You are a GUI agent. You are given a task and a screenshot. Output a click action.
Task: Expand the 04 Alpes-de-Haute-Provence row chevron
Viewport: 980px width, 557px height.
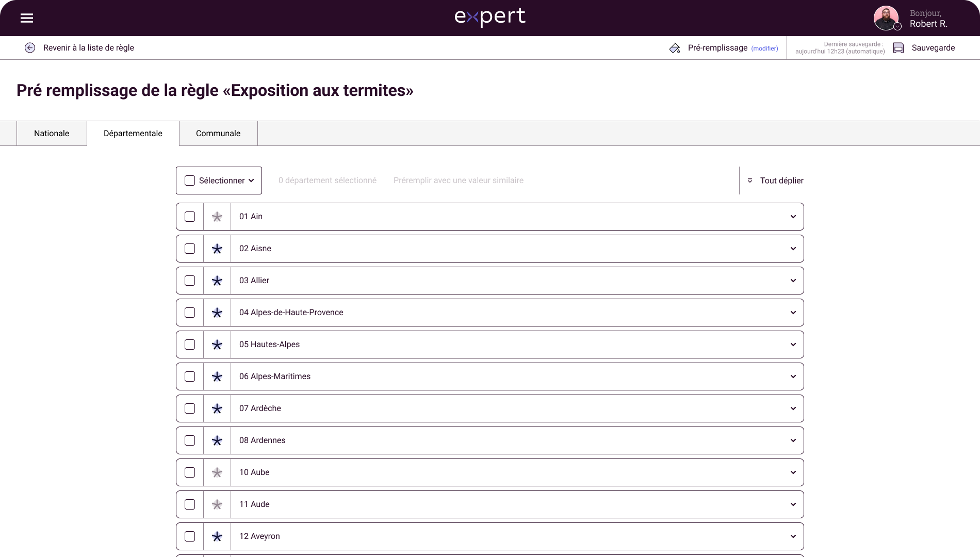[x=793, y=313]
